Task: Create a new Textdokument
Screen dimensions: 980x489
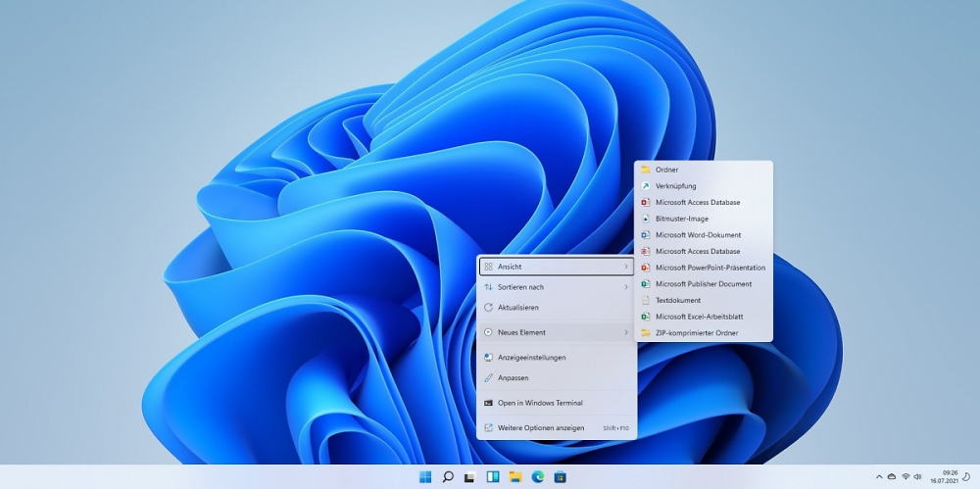Action: click(703, 300)
